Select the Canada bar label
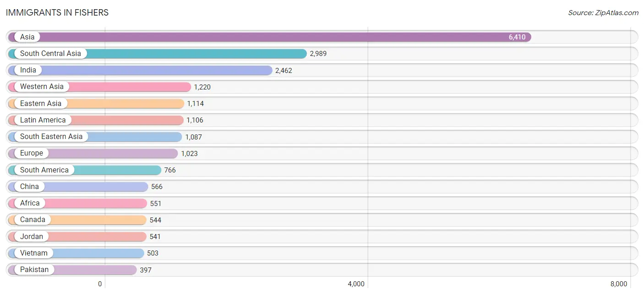The height and width of the screenshot is (295, 644). pos(33,220)
